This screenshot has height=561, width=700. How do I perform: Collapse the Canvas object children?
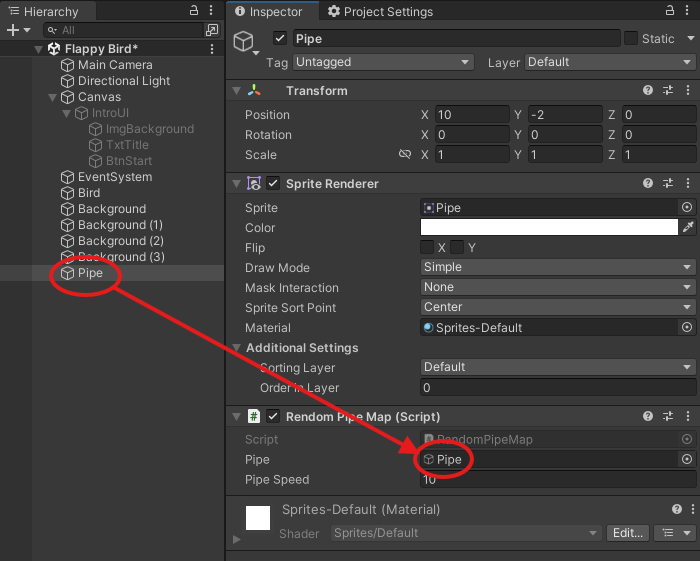[x=52, y=97]
